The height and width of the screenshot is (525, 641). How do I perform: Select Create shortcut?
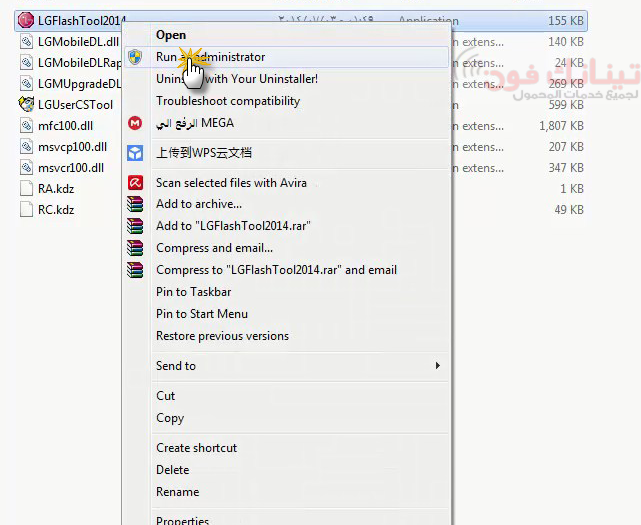click(x=196, y=448)
